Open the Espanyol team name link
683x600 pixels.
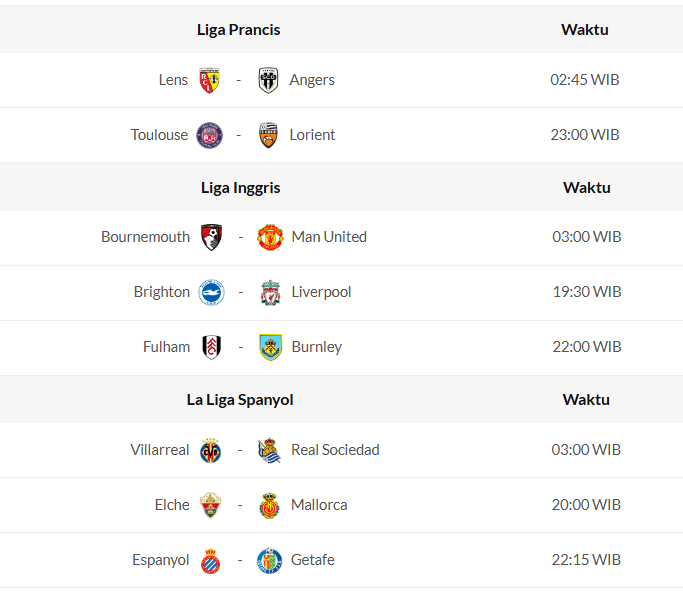coord(161,560)
